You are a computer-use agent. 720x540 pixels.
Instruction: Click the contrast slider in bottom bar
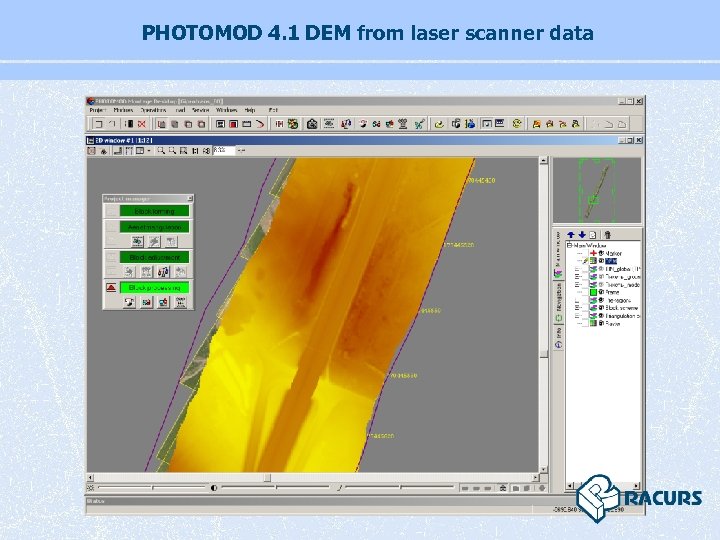276,488
